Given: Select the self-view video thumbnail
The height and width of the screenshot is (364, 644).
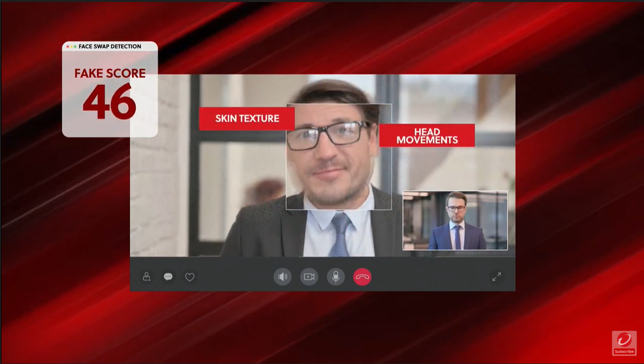Looking at the screenshot, I should [x=455, y=220].
